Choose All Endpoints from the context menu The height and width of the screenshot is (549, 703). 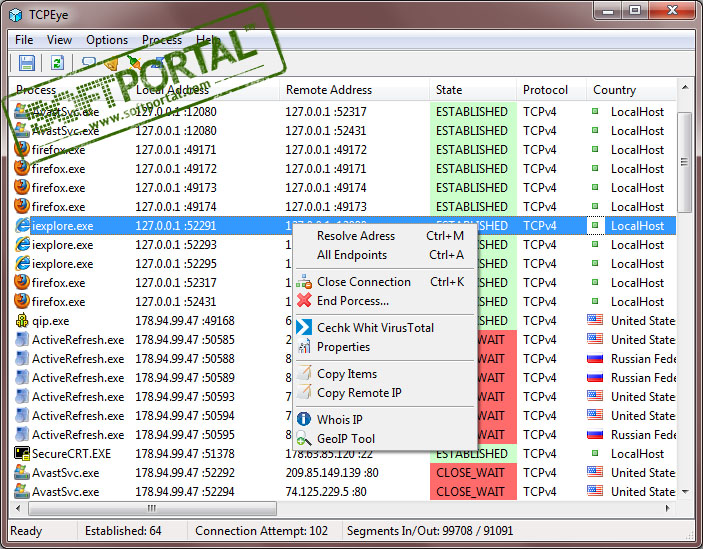click(385, 255)
